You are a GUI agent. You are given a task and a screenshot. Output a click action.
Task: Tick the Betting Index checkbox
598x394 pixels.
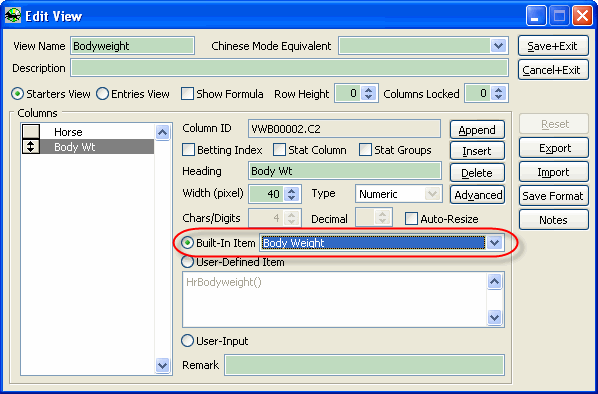[x=188, y=150]
